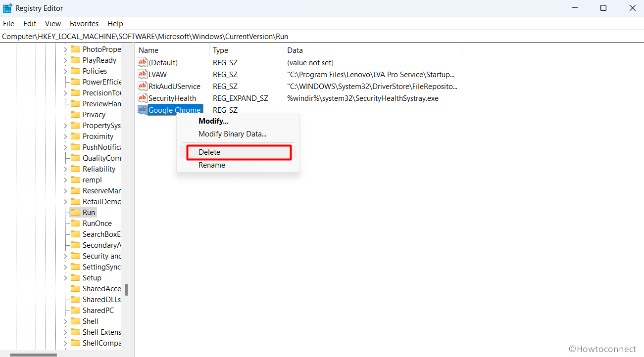The width and height of the screenshot is (644, 357).
Task: Expand the PlayReady key
Action: point(65,60)
